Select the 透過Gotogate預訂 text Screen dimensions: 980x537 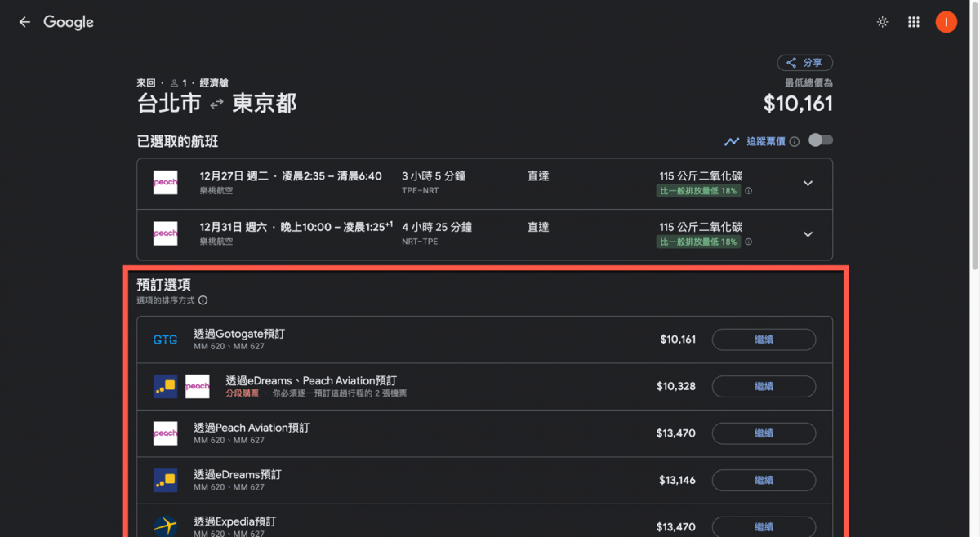239,334
